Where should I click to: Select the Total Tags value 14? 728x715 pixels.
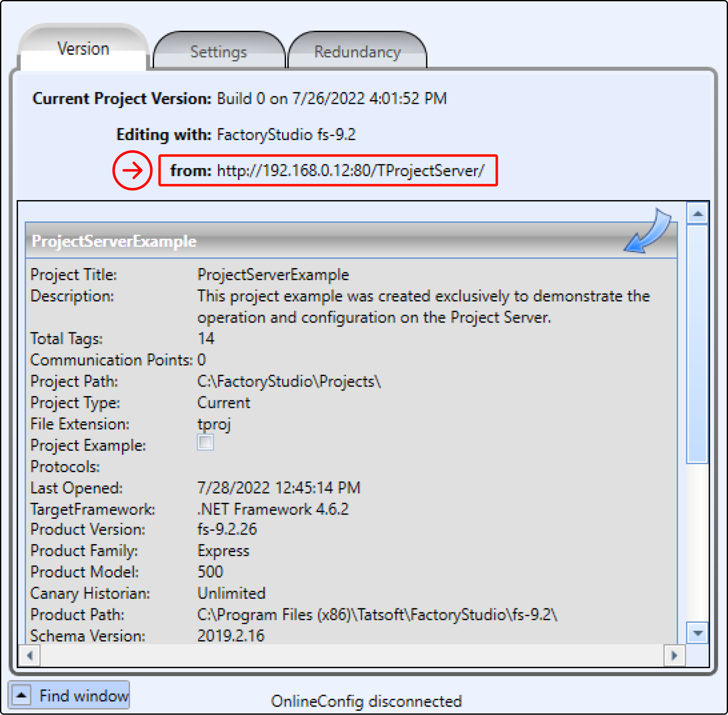[206, 338]
